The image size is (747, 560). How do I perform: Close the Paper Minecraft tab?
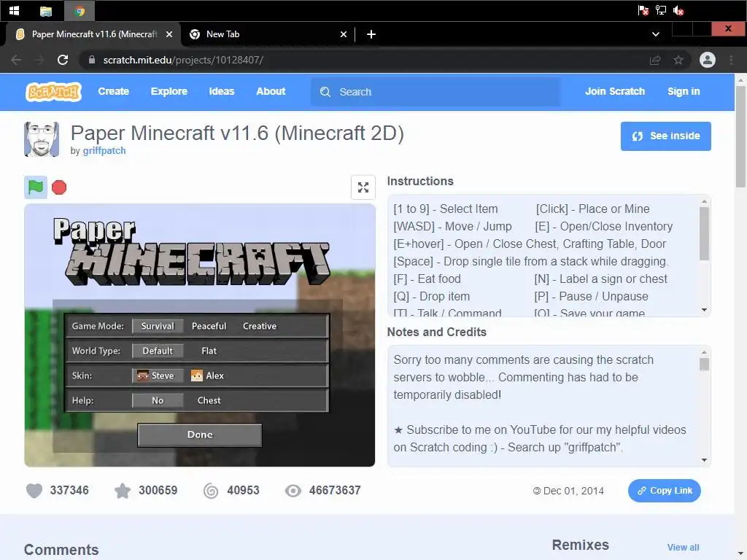[x=169, y=34]
